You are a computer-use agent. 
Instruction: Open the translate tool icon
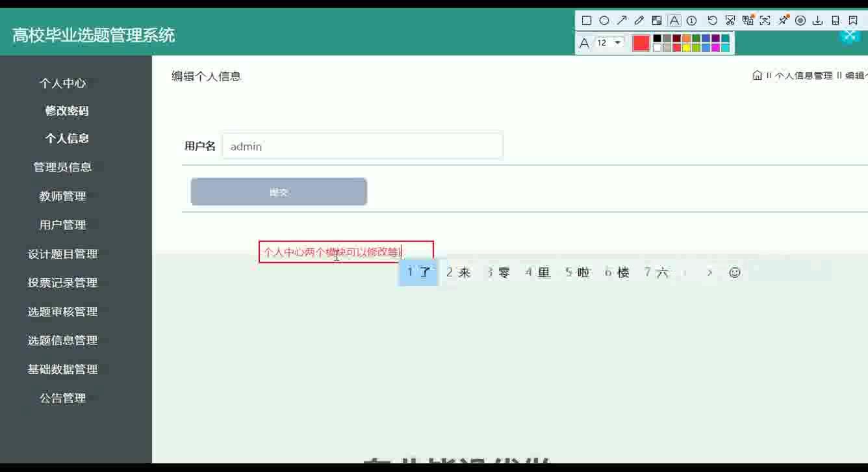coord(748,20)
